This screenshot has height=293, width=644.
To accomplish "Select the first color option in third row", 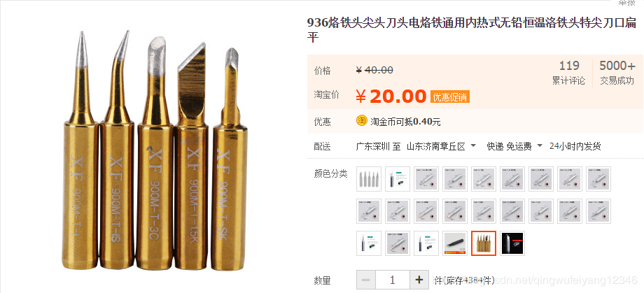I will [369, 243].
